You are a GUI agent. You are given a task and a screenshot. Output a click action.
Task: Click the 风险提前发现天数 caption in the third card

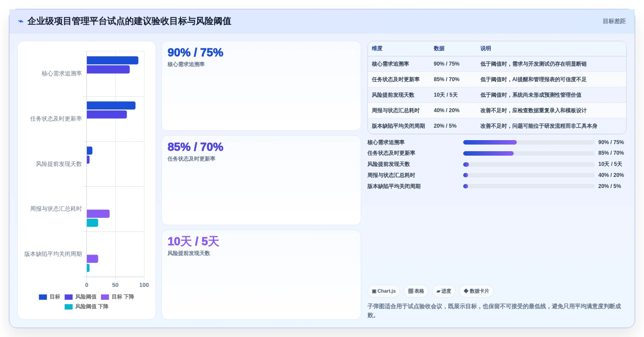pyautogui.click(x=189, y=254)
